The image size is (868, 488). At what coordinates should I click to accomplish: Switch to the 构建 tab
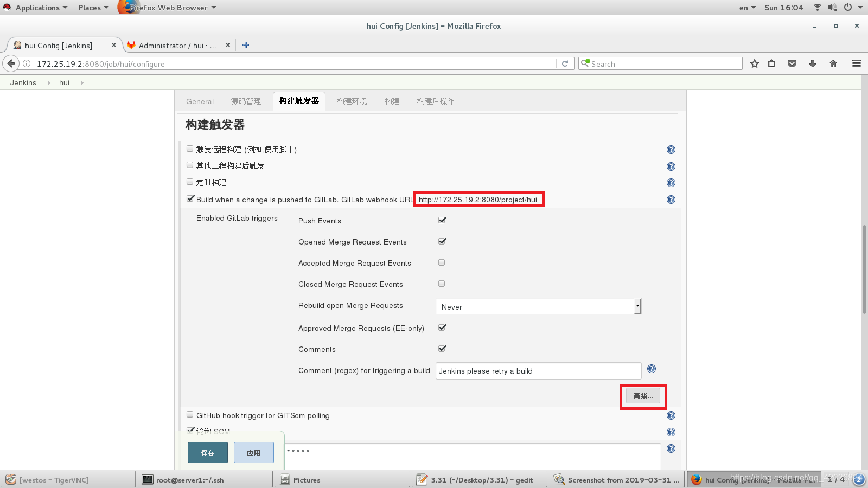pos(392,101)
